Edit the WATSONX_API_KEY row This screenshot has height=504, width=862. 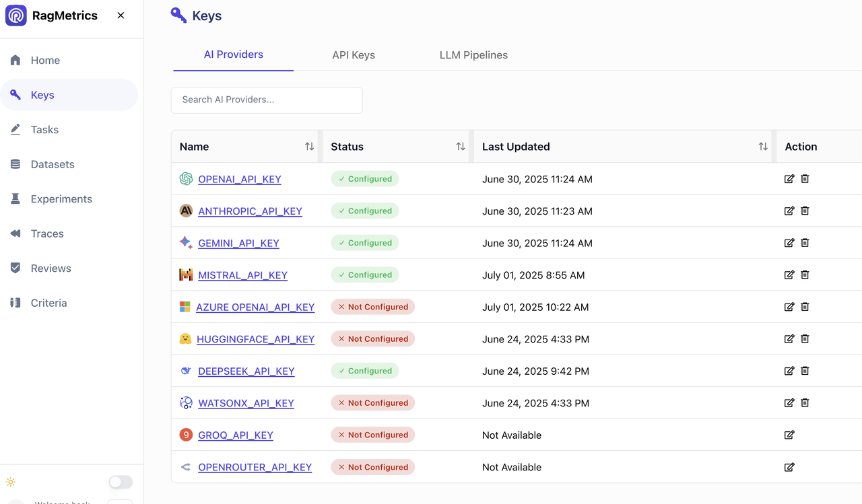789,402
